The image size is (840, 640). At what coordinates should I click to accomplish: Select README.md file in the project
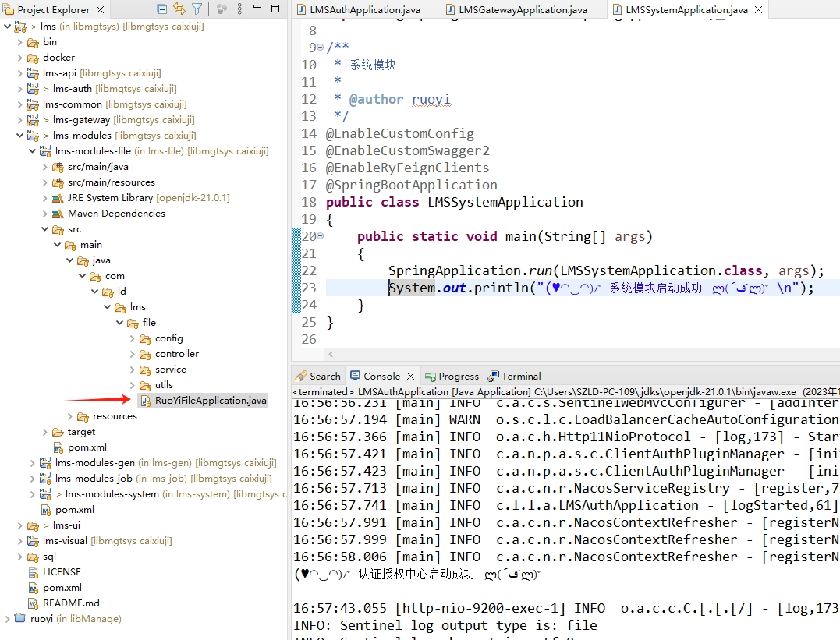point(71,603)
